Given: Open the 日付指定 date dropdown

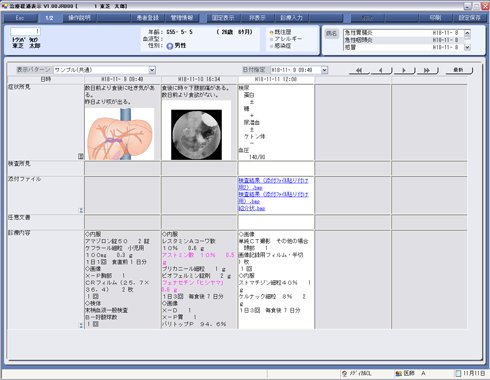Looking at the screenshot, I should (324, 70).
